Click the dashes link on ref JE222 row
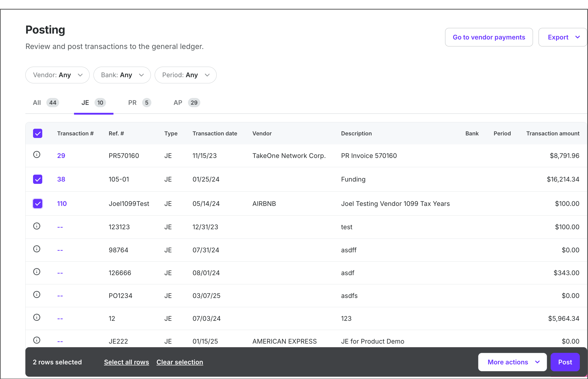This screenshot has height=379, width=588. pos(60,341)
